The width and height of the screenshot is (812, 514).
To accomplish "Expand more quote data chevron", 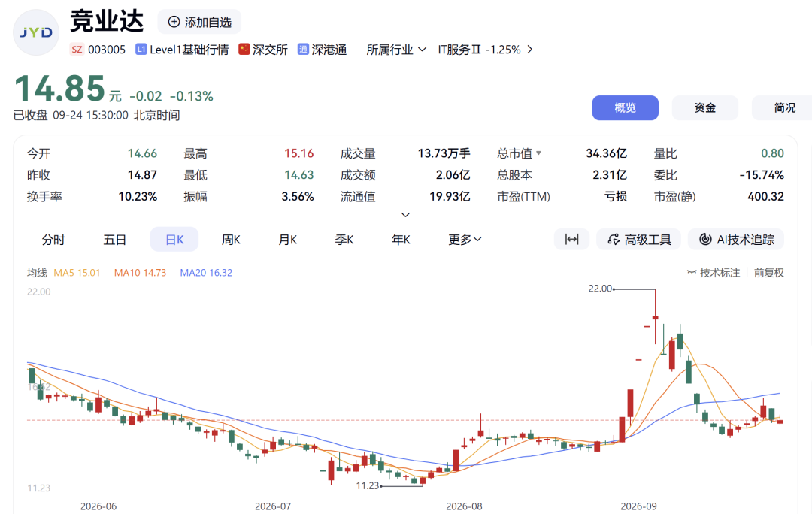I will click(405, 214).
